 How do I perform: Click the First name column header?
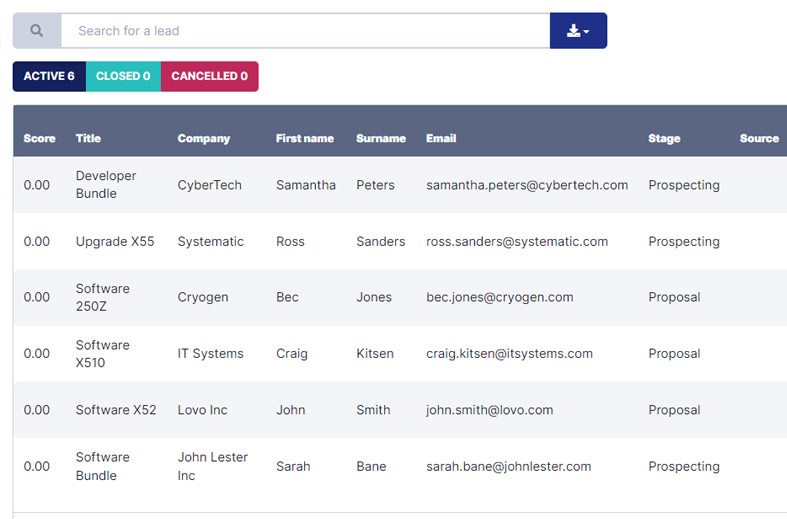pos(305,139)
